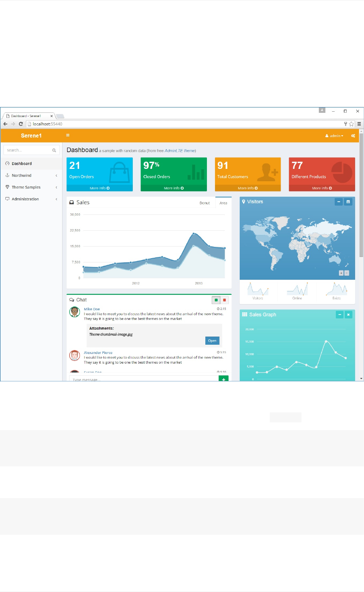364x592 pixels.
Task: Click the Dashboard sidebar icon
Action: [x=7, y=163]
